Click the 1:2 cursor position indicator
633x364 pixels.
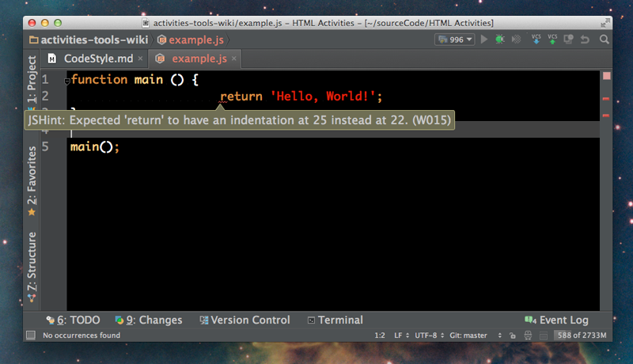[380, 336]
